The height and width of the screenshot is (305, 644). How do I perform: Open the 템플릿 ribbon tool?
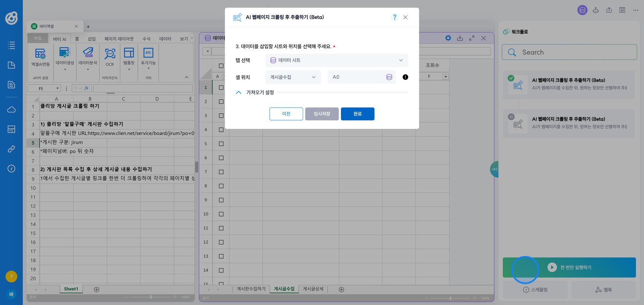click(129, 59)
